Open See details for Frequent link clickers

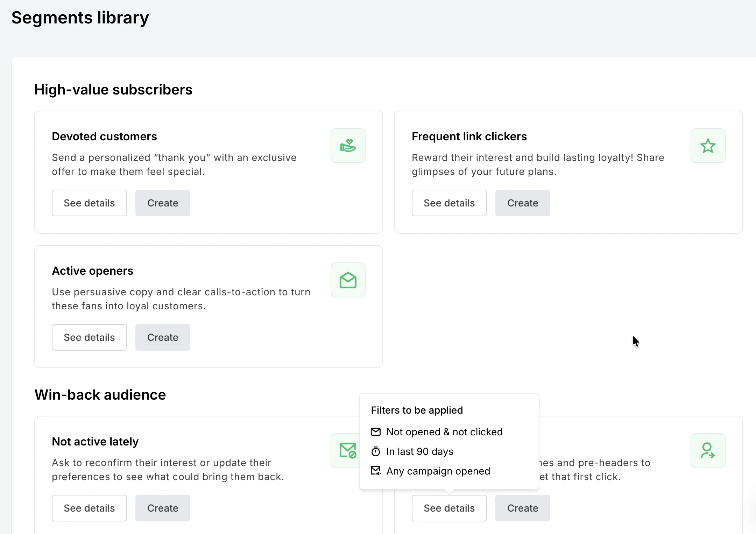coord(449,203)
